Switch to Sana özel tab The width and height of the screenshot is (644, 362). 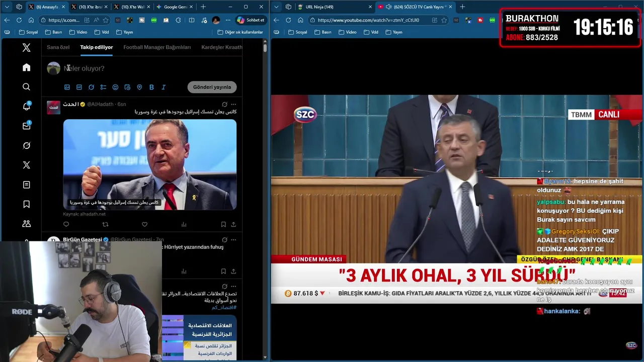[58, 47]
